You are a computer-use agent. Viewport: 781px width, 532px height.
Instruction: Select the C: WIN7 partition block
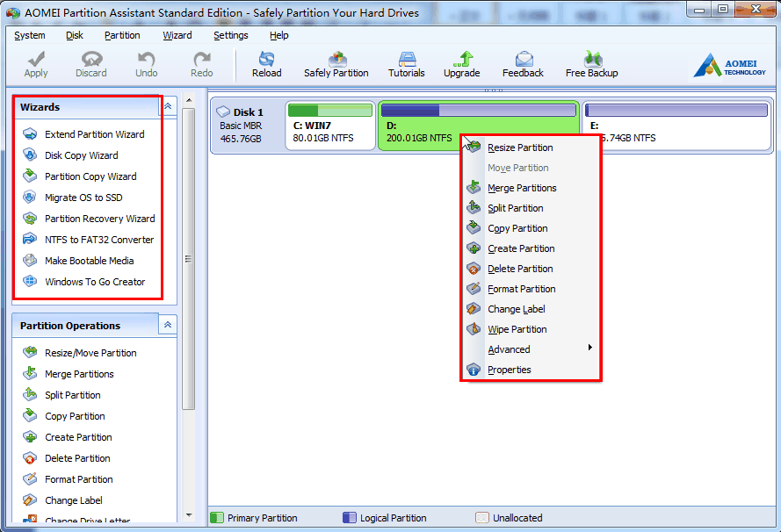(x=330, y=126)
